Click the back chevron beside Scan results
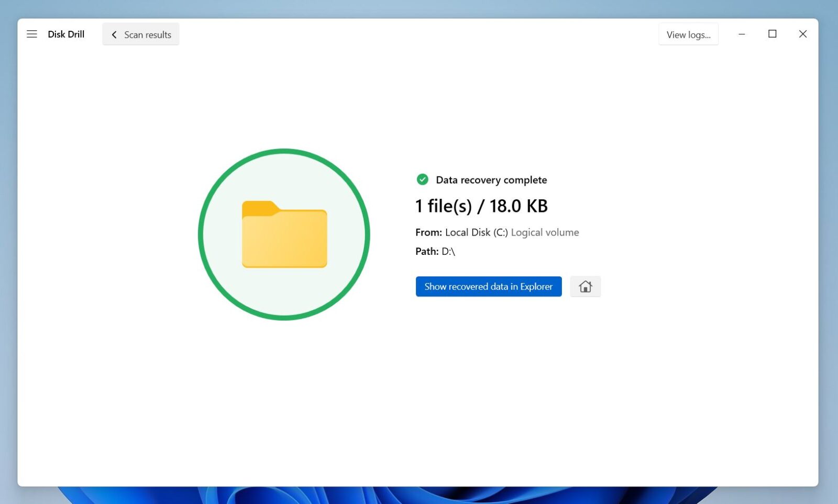 click(x=114, y=35)
